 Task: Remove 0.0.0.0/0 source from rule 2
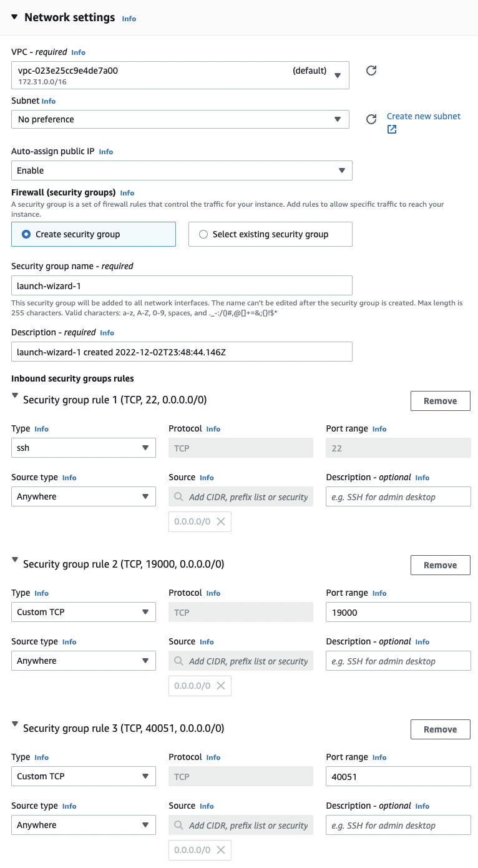(x=220, y=686)
